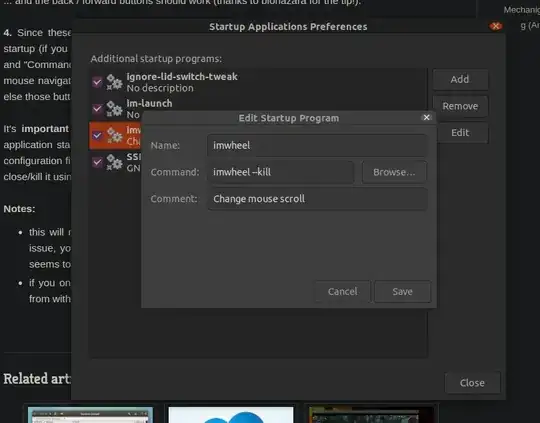Viewport: 540px width, 423px height.
Task: Click the Command field with imwheel --kill
Action: (281, 172)
